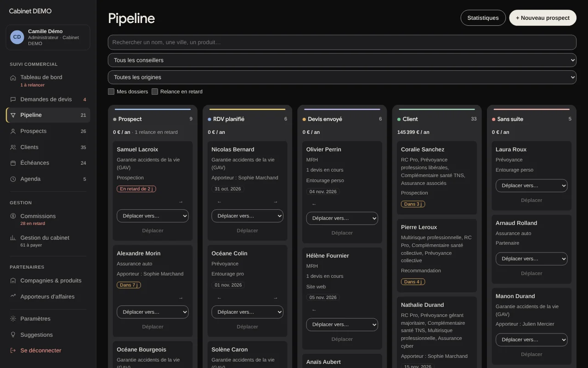The height and width of the screenshot is (368, 588).
Task: Click the Se déconnecter logout icon
Action: (x=13, y=351)
